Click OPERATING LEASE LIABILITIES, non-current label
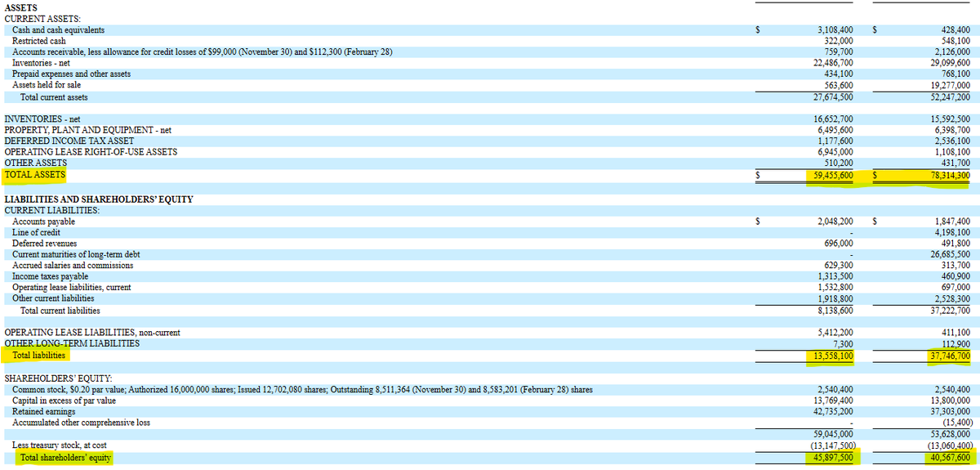The image size is (980, 470). point(92,333)
